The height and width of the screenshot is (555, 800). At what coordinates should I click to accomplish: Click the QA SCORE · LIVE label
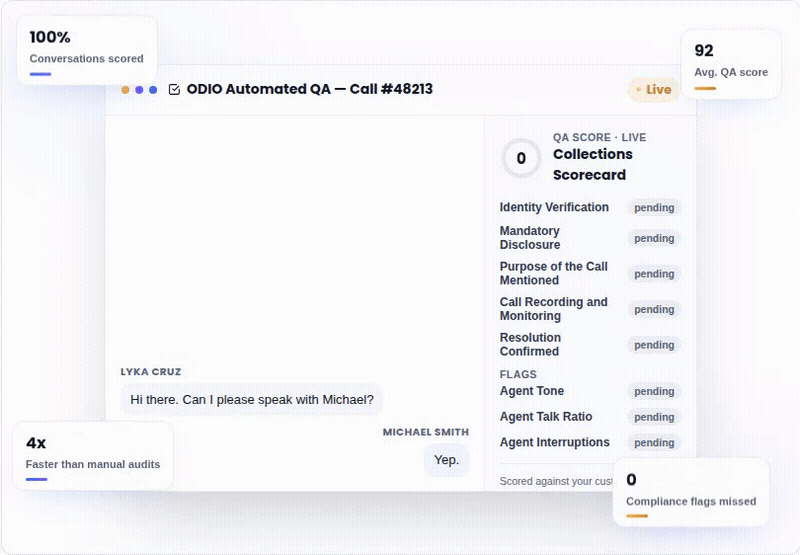599,137
